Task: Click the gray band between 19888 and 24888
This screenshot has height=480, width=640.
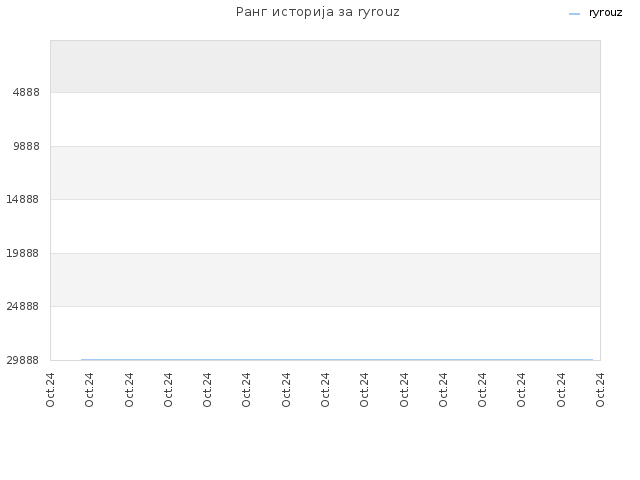Action: click(x=325, y=280)
